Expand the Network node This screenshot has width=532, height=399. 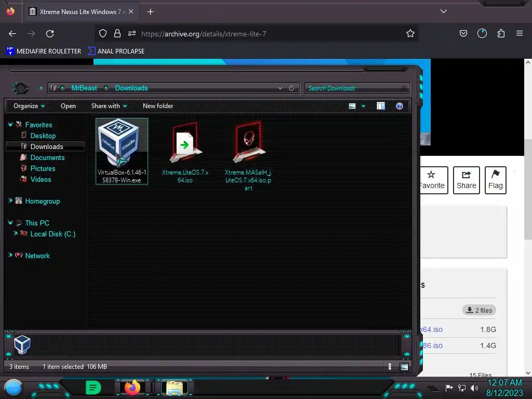tap(10, 255)
